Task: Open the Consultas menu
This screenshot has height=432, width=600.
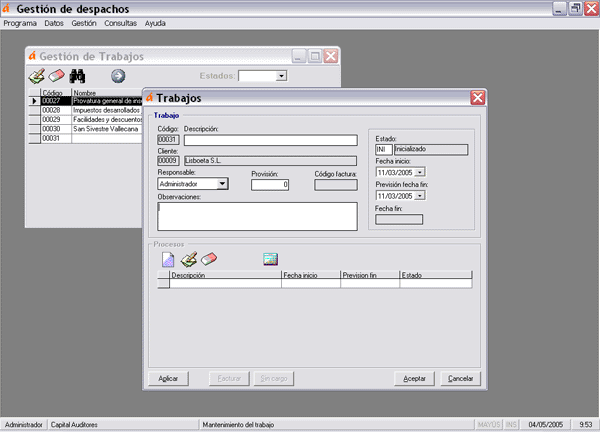Action: (121, 22)
